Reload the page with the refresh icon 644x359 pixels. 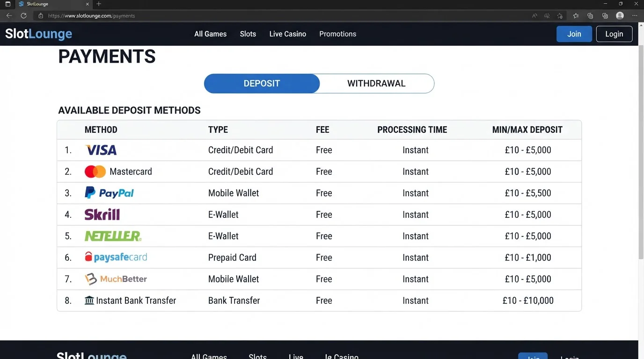[23, 15]
